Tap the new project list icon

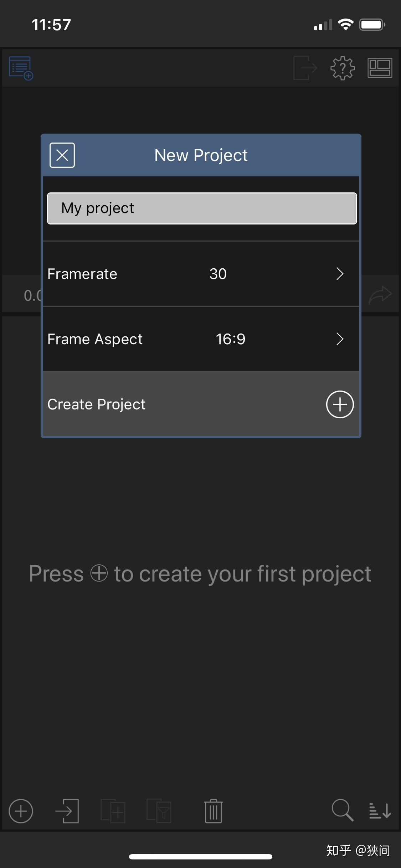coord(21,68)
